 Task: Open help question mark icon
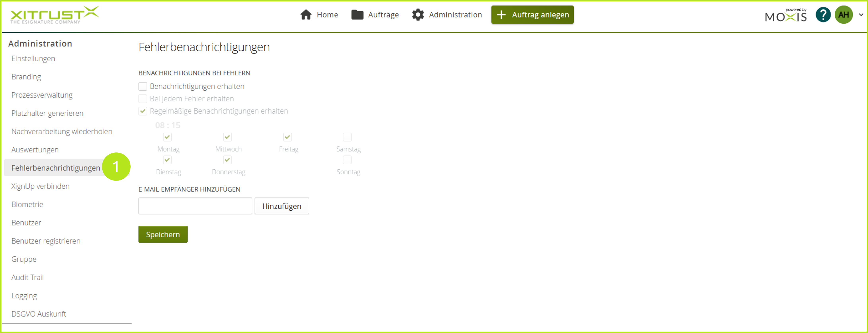pos(823,15)
